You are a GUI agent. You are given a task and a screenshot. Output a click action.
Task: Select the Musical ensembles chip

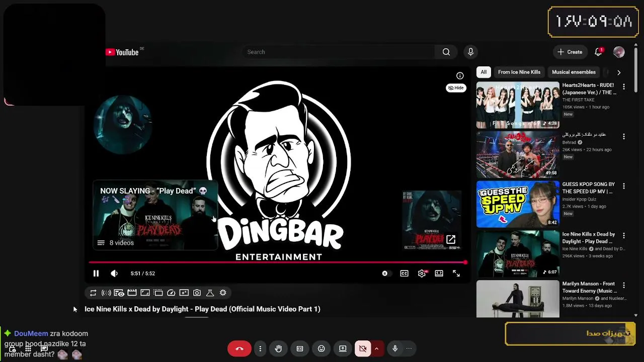coord(574,72)
